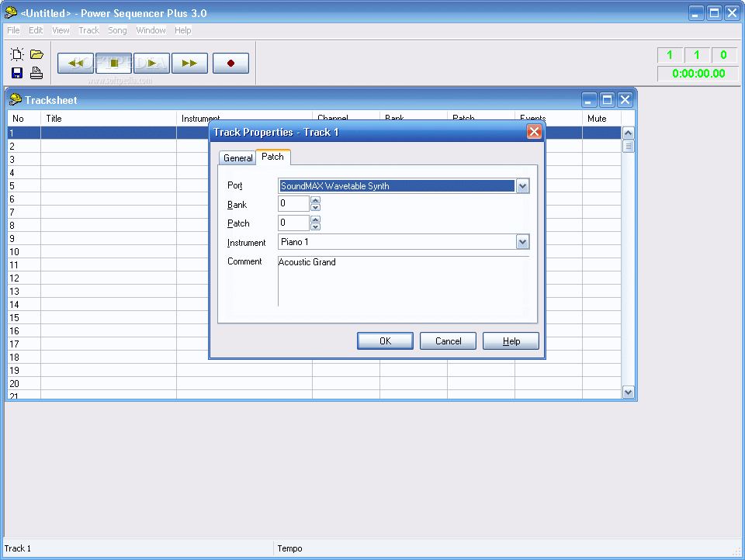Select track row 20 in the Tracksheet
The width and height of the screenshot is (745, 560).
click(x=314, y=383)
